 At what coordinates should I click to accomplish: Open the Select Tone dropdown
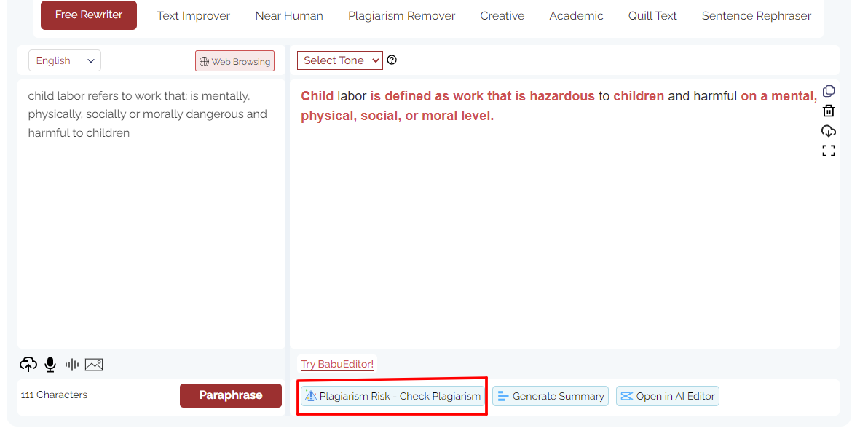click(340, 60)
